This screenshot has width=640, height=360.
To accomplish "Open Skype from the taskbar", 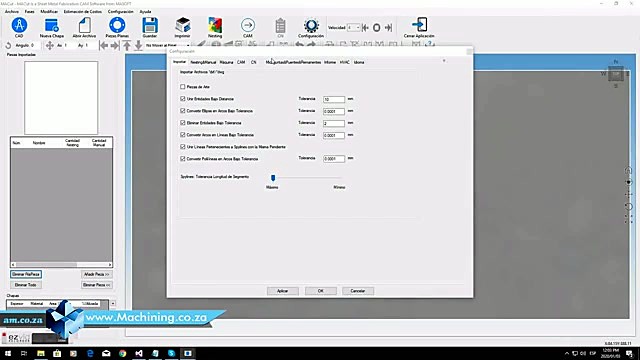I will [x=171, y=353].
